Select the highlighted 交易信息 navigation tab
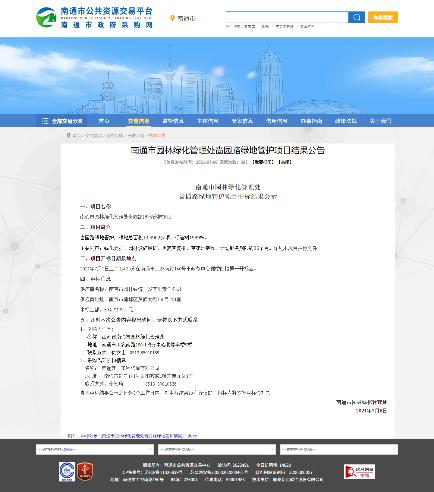The height and width of the screenshot is (492, 434). [138, 121]
